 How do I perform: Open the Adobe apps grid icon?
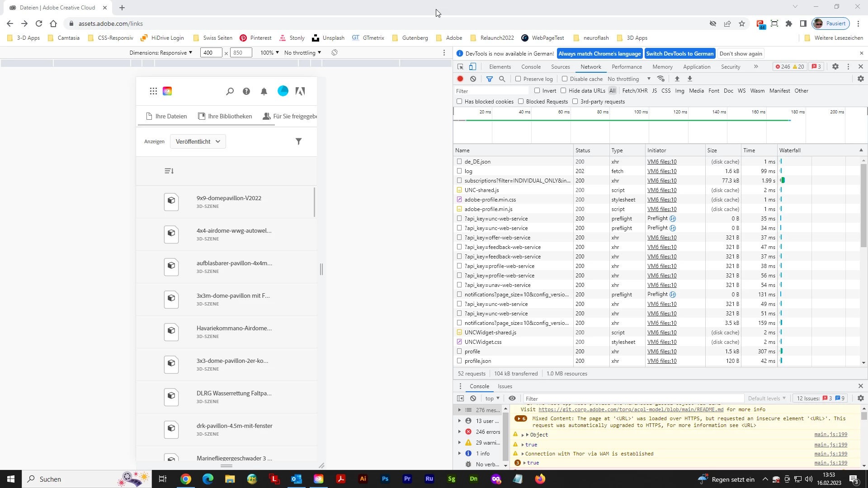click(x=153, y=91)
